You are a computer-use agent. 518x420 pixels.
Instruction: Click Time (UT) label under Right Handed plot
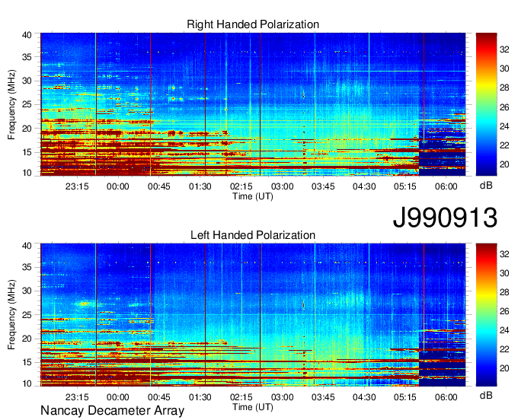coord(253,196)
